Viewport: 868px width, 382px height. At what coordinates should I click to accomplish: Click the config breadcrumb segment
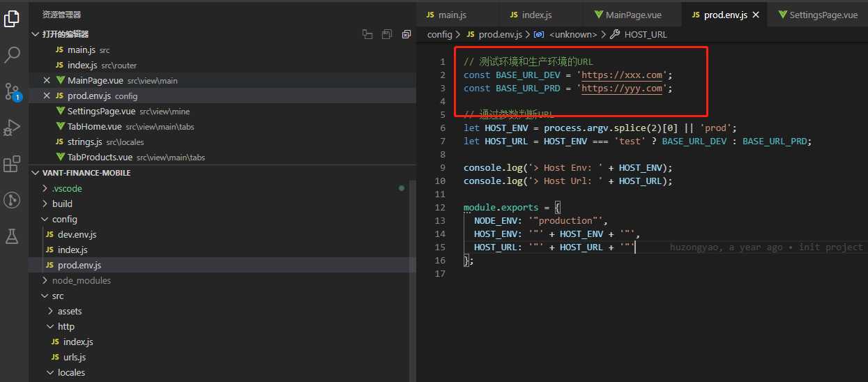pyautogui.click(x=440, y=34)
